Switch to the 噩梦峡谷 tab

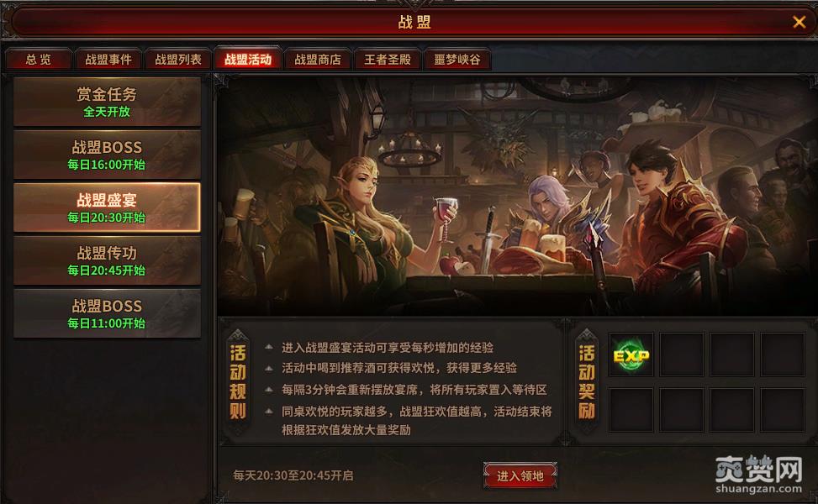pos(457,60)
